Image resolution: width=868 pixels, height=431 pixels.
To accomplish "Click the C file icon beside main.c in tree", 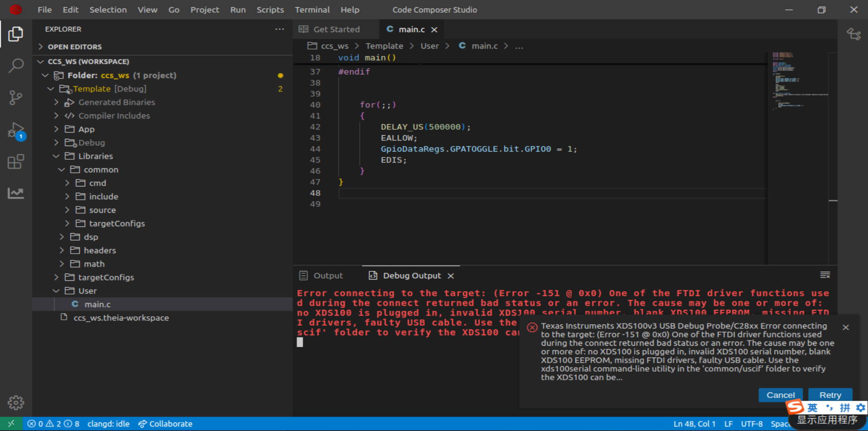I will [x=75, y=304].
